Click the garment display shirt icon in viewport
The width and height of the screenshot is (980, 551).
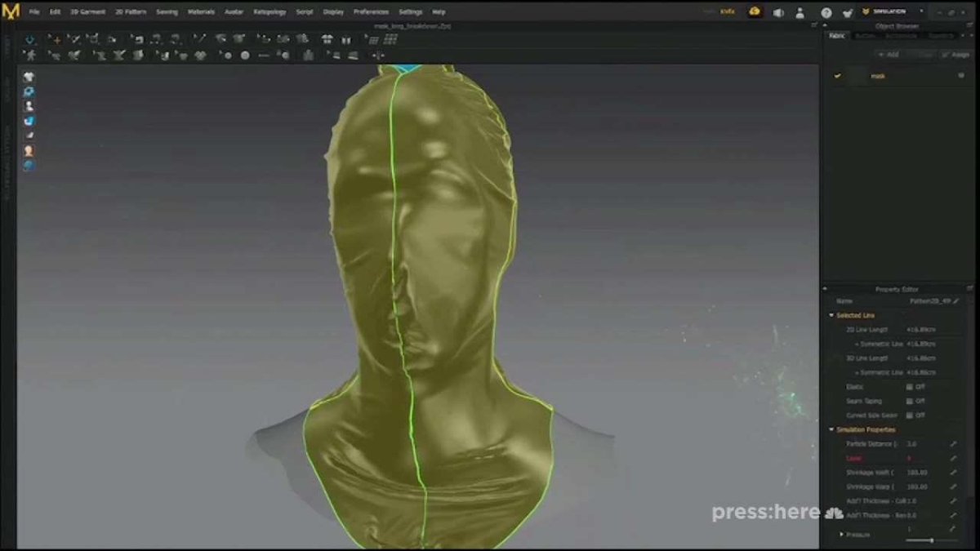[29, 77]
